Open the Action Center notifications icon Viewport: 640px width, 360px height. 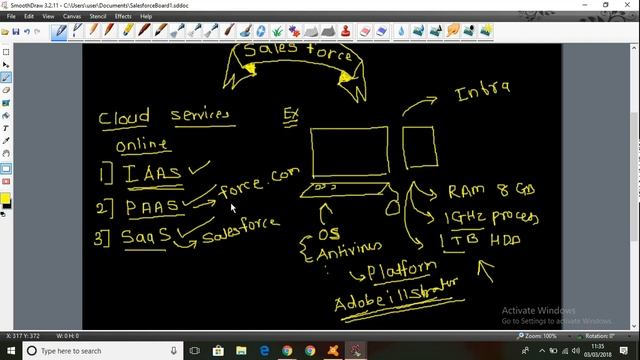[624, 351]
